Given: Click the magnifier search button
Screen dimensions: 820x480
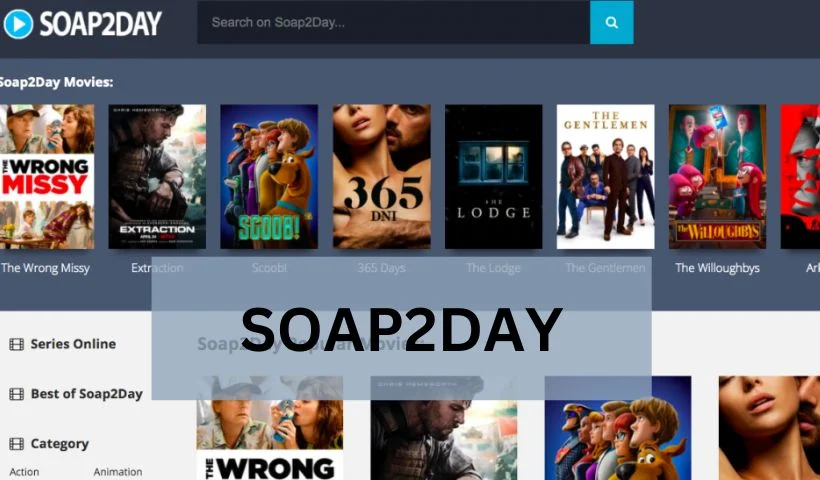Looking at the screenshot, I should pyautogui.click(x=611, y=22).
